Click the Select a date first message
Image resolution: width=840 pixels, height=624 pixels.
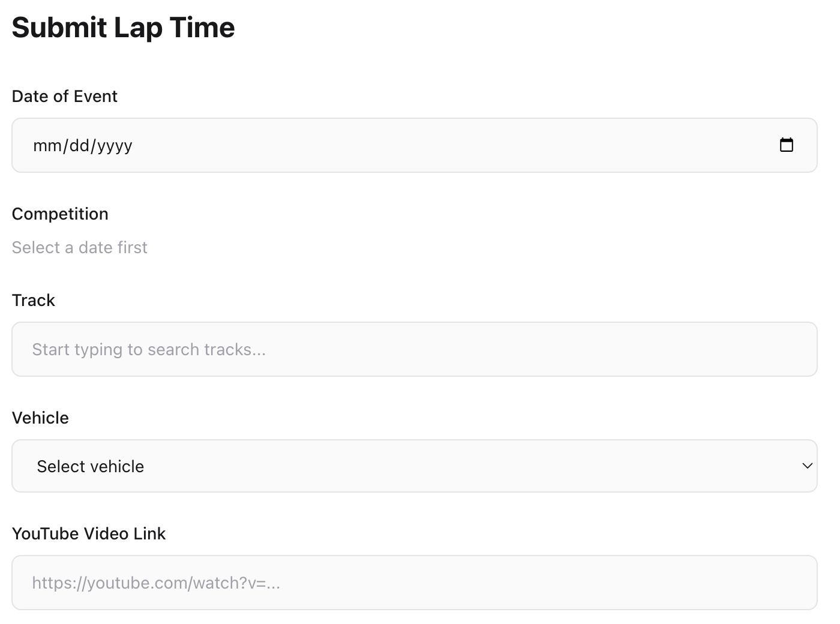coord(79,247)
